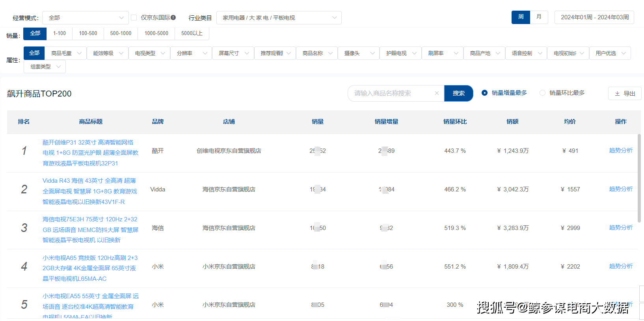Click the ¥ 1557 average price cell
644x321 pixels.
(570, 189)
